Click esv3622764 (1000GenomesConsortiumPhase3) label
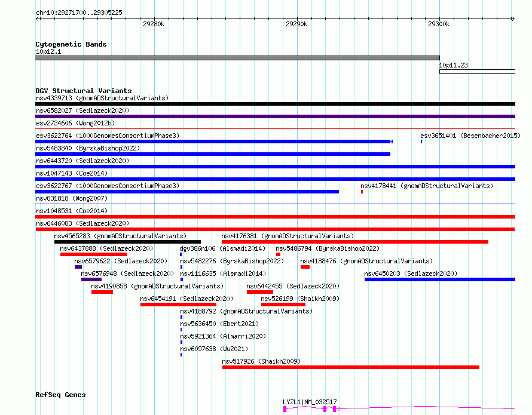 pyautogui.click(x=108, y=136)
